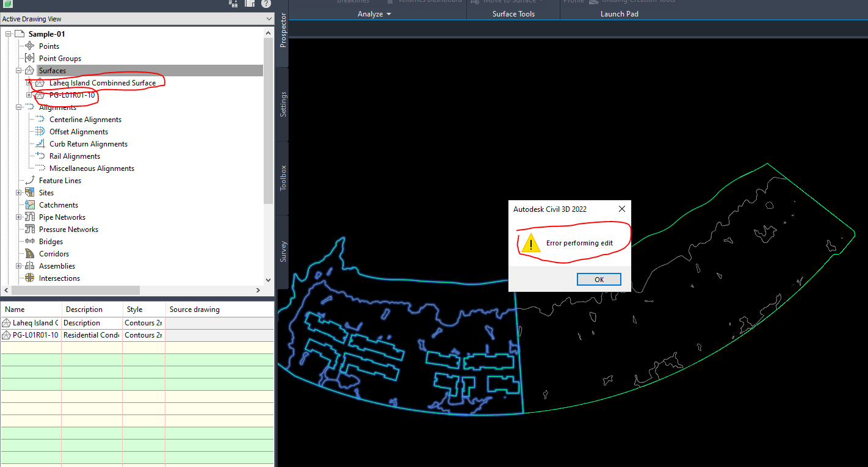The height and width of the screenshot is (467, 868).
Task: Open the Civil 3D help question mark icon
Action: 266,4
